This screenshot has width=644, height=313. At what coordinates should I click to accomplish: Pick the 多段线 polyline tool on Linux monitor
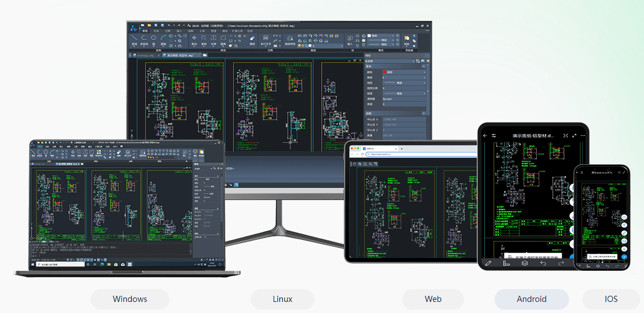point(144,40)
